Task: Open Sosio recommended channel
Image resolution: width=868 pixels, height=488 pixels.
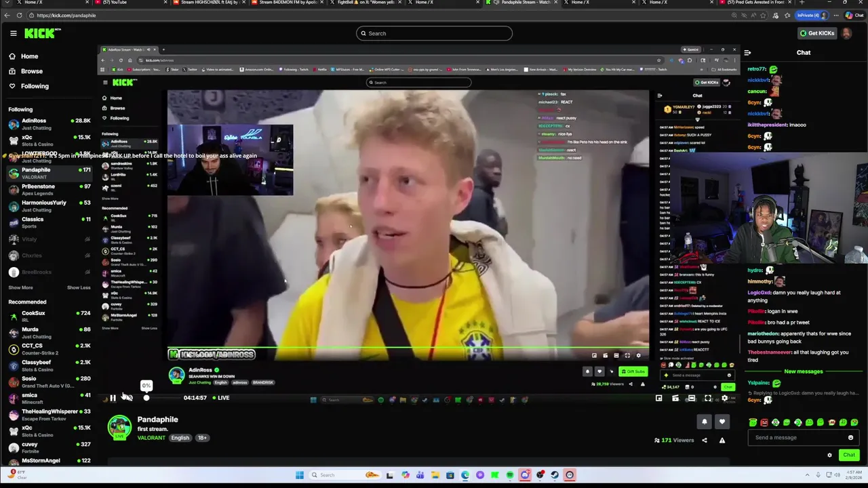Action: click(47, 382)
